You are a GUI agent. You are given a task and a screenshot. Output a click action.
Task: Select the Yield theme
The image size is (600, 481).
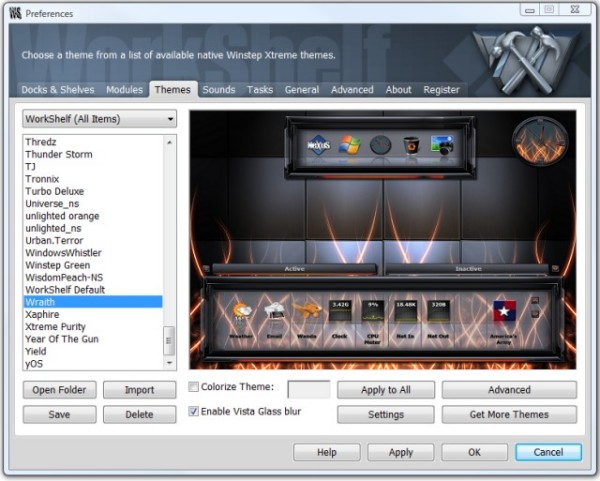(93, 351)
